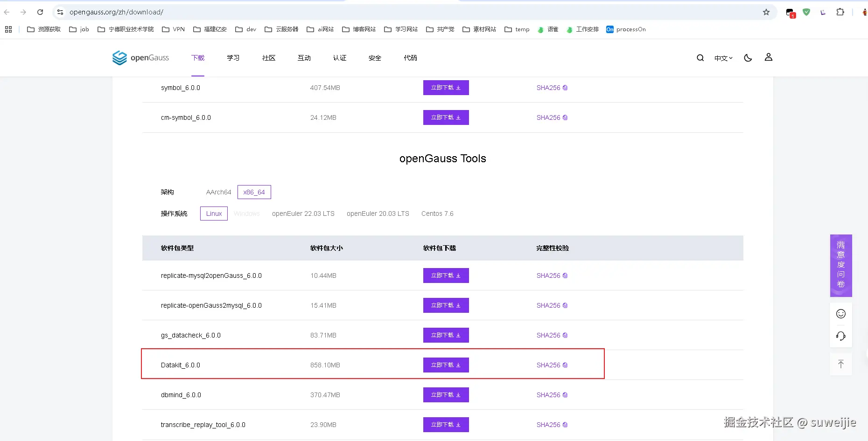Download the cm-symbol_6.0.0 package
The width and height of the screenshot is (868, 441).
(446, 117)
